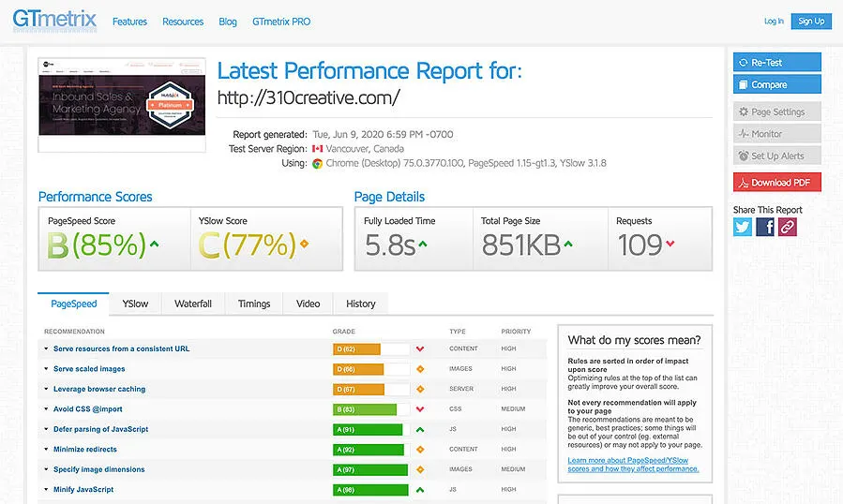Click the Priority column header
Screen dimensions: 843x504
(516, 332)
